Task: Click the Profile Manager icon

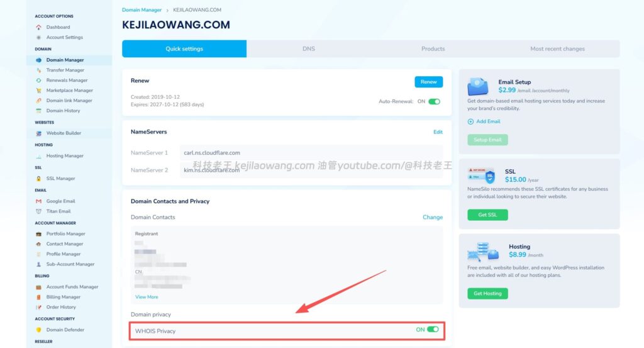Action: point(38,254)
